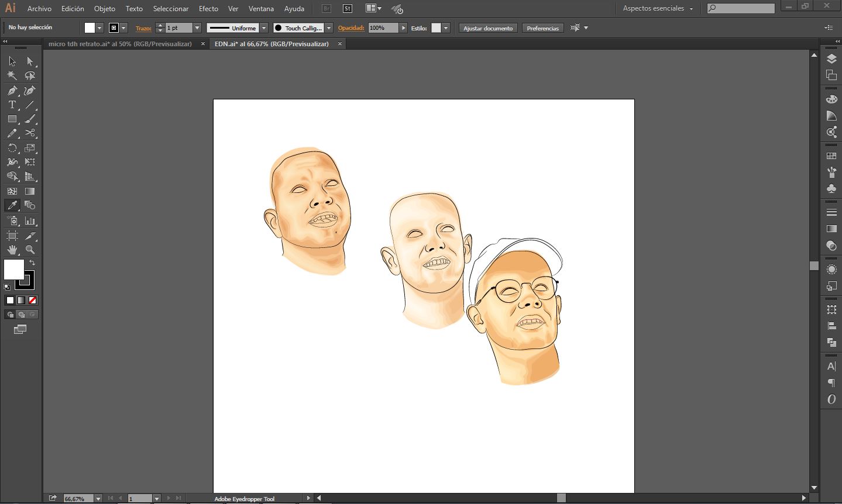Open Adobe Stock via the St icon
Screen dimensions: 842x504
click(348, 9)
